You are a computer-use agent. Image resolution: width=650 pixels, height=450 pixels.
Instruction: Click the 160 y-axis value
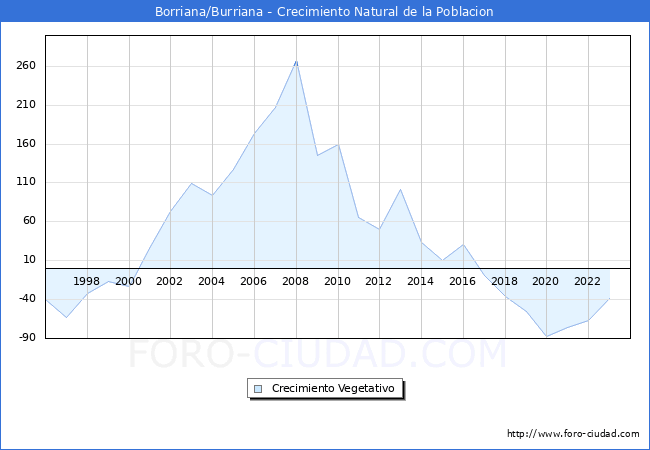click(x=26, y=143)
